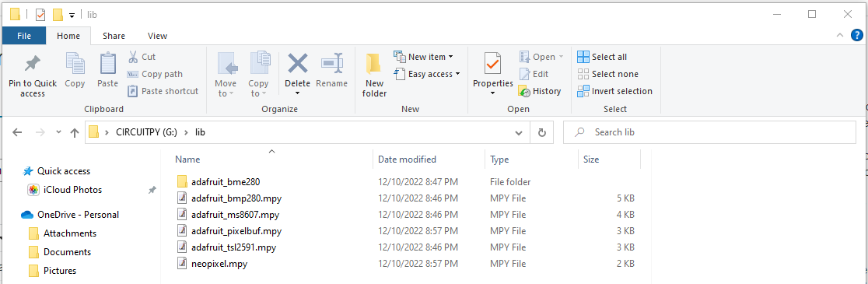Viewport: 868px width, 284px height.
Task: Click the Paste clipboard icon
Action: pyautogui.click(x=108, y=63)
